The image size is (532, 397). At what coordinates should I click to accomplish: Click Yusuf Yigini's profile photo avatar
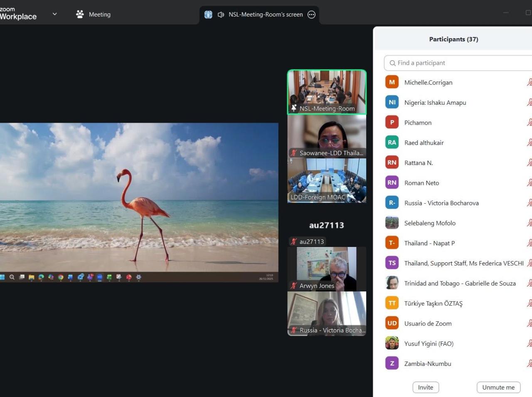pyautogui.click(x=392, y=343)
